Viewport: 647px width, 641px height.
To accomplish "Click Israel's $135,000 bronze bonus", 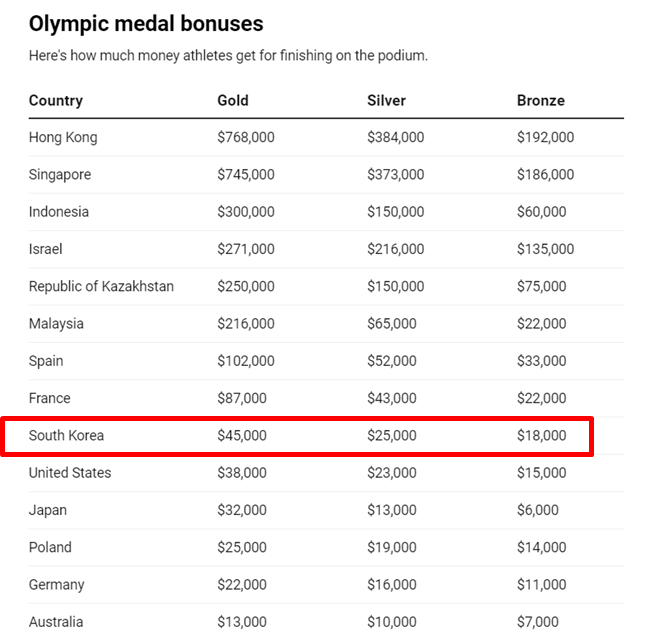I will coord(545,249).
